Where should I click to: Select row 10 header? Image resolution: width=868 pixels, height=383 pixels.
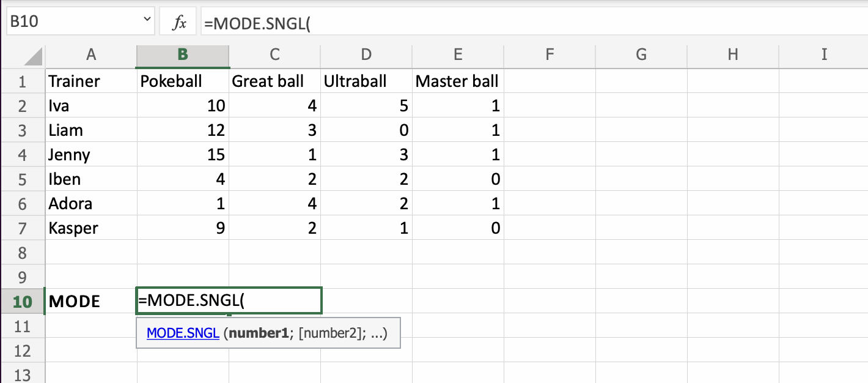[21, 302]
